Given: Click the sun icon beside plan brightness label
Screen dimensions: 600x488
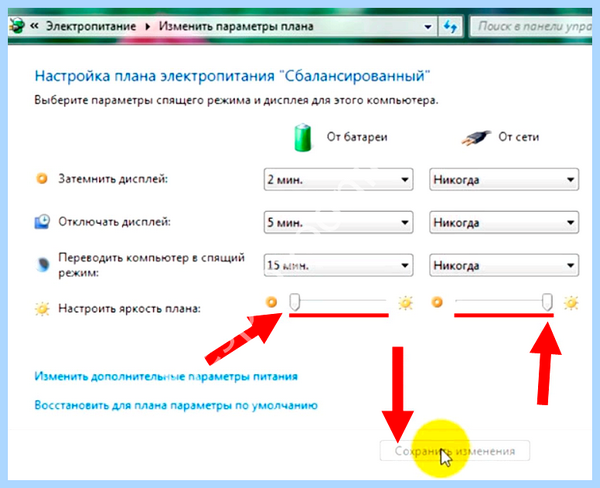Looking at the screenshot, I should [x=42, y=308].
